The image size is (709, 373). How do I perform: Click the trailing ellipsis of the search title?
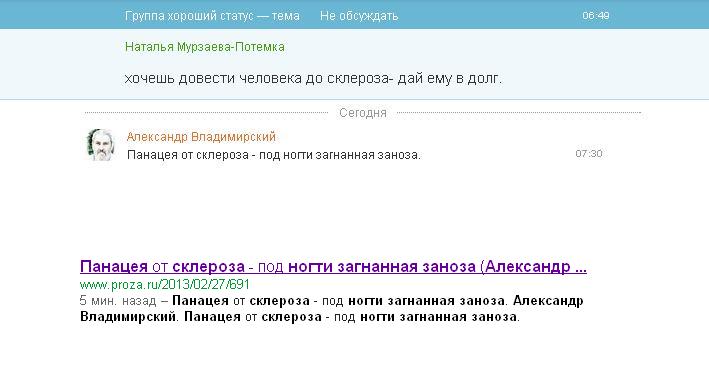point(581,267)
